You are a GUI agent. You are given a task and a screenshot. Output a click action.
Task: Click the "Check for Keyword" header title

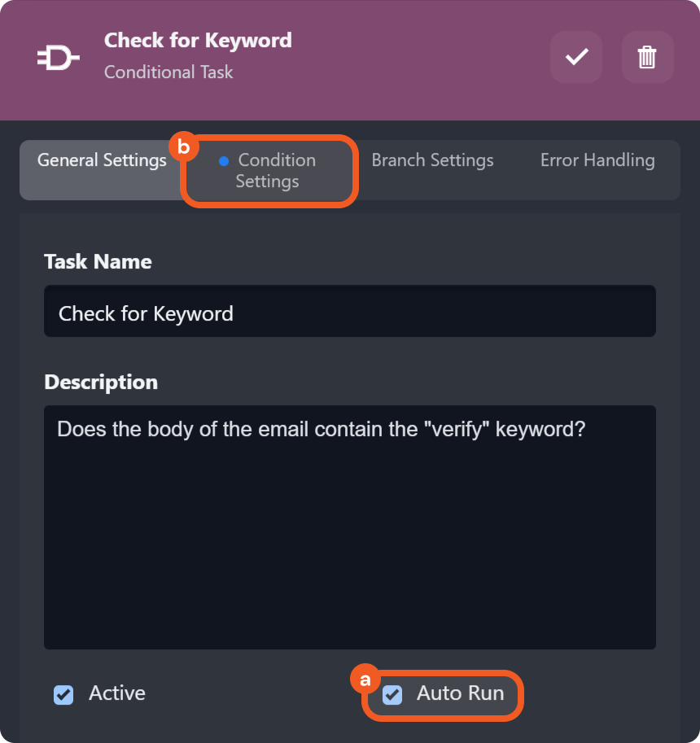point(198,40)
